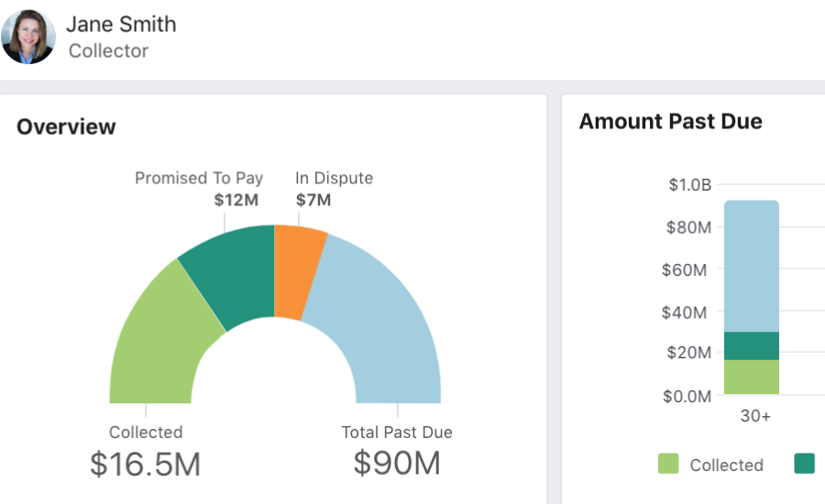The width and height of the screenshot is (825, 504).
Task: Click the light blue section of the 30+ bar
Action: [752, 266]
